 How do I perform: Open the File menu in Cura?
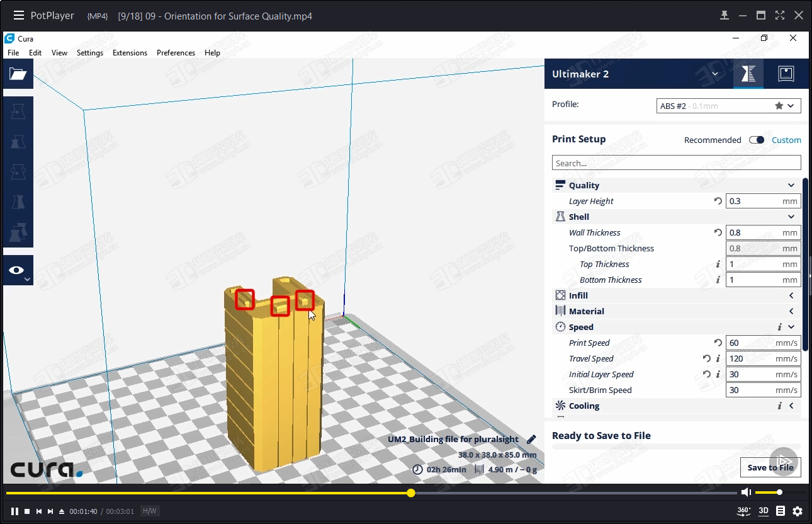13,53
